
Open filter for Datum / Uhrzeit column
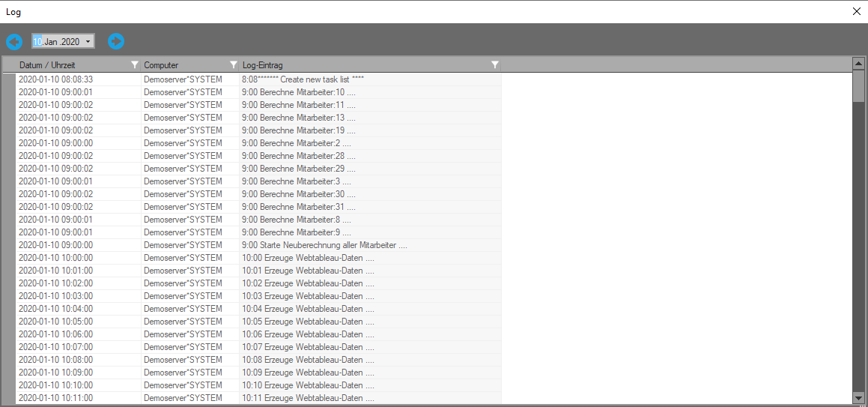coord(135,65)
